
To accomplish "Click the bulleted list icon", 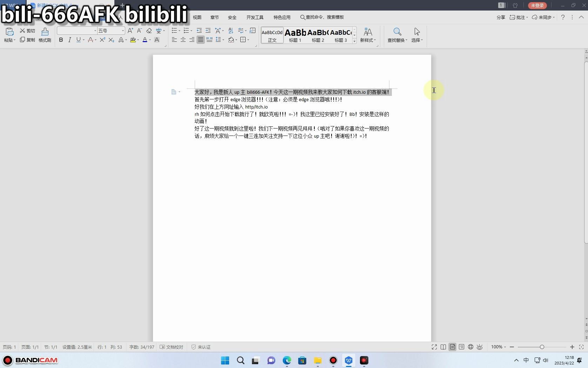I will click(x=174, y=31).
